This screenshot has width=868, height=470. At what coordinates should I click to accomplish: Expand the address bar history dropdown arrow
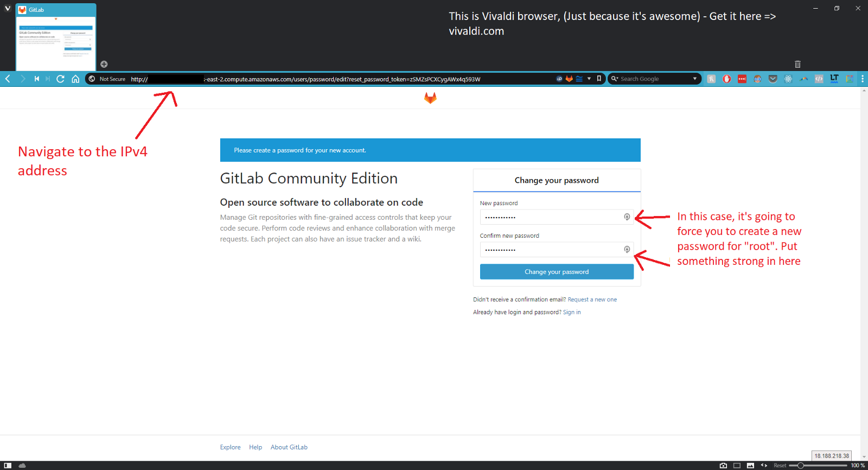[x=589, y=79]
